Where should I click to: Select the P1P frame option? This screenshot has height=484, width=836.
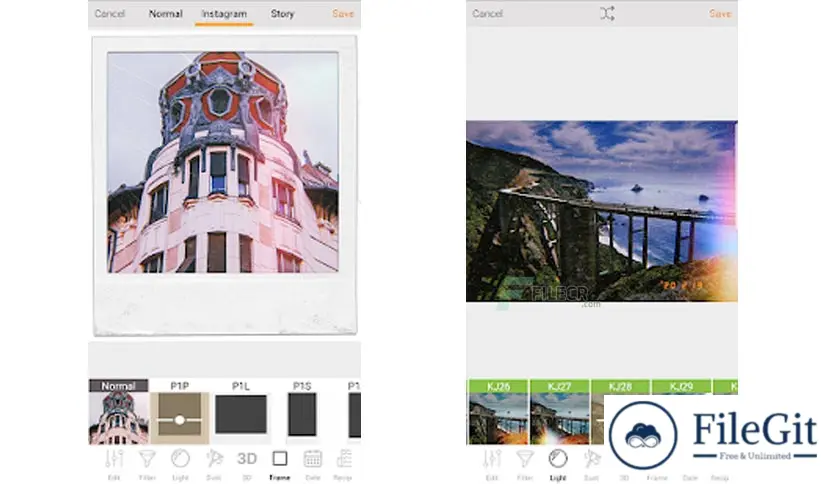pyautogui.click(x=180, y=412)
